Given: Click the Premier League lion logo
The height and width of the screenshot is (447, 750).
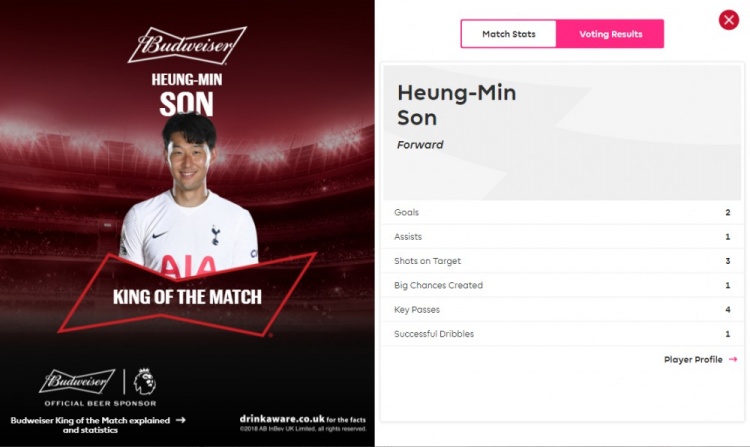Looking at the screenshot, I should [x=144, y=381].
